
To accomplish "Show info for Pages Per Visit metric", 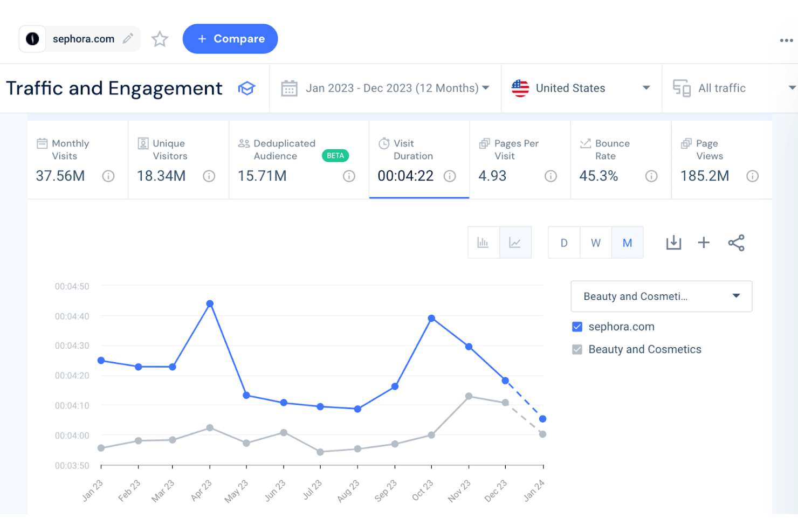I will (551, 176).
